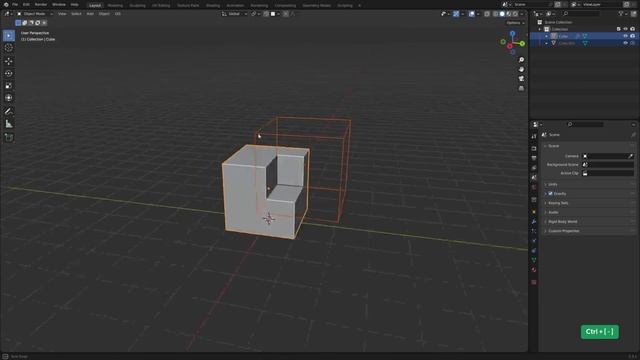Viewport: 640px width, 360px height.
Task: Choose the Move tool
Action: click(9, 61)
